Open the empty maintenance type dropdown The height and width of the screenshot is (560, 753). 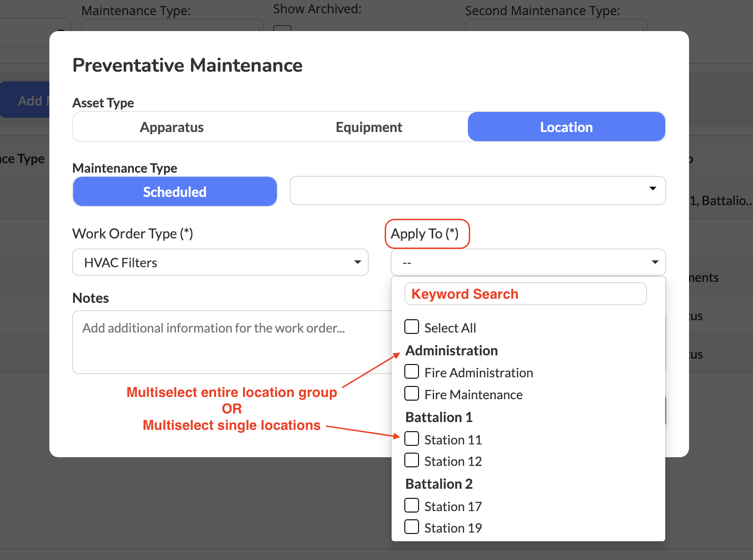[x=477, y=190]
